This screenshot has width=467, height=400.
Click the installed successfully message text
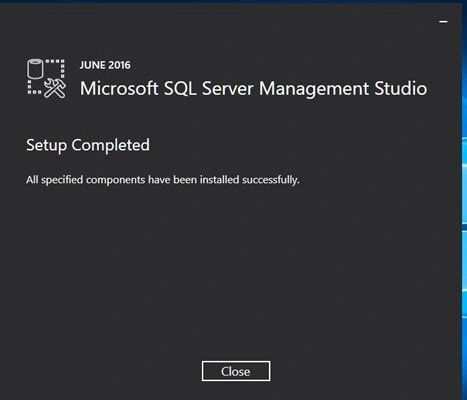click(x=163, y=180)
